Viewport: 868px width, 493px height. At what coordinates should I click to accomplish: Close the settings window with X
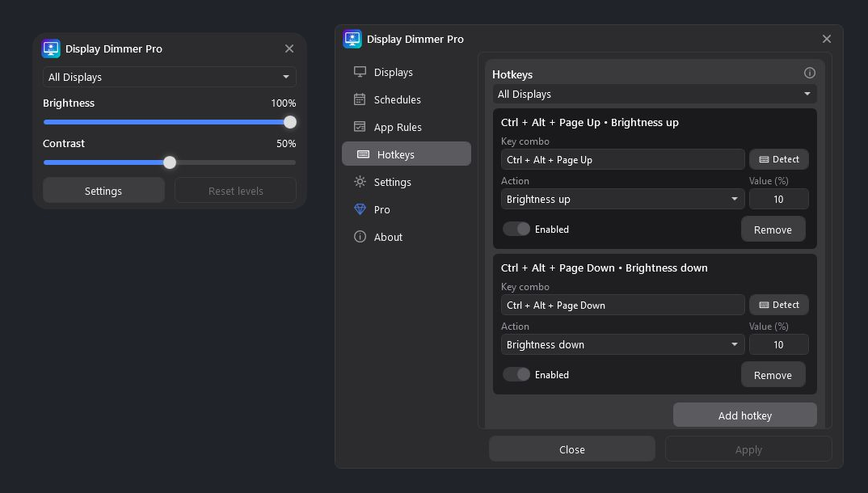tap(827, 39)
